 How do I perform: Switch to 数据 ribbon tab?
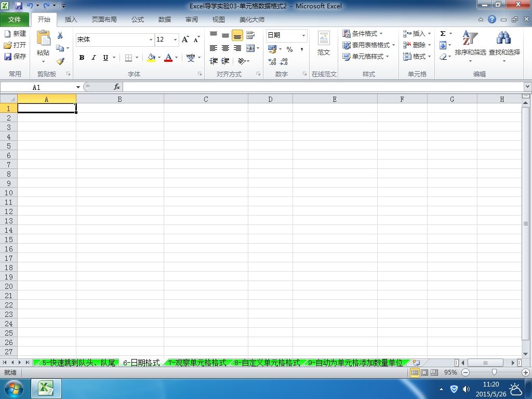pos(165,20)
